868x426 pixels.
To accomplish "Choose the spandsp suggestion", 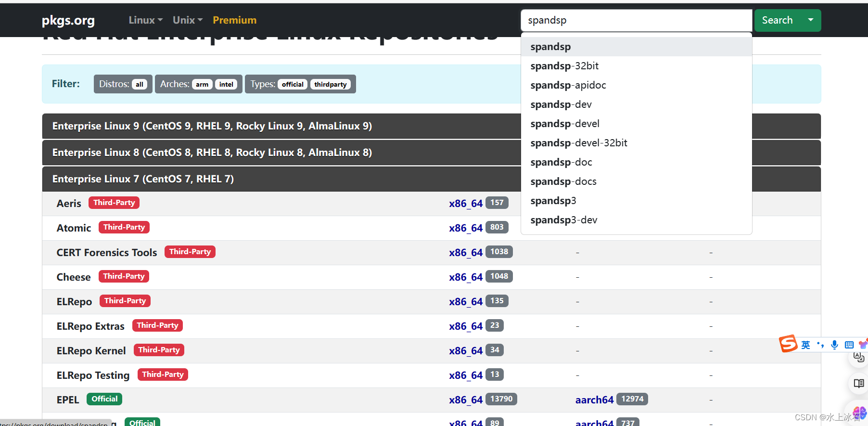I will pos(636,47).
